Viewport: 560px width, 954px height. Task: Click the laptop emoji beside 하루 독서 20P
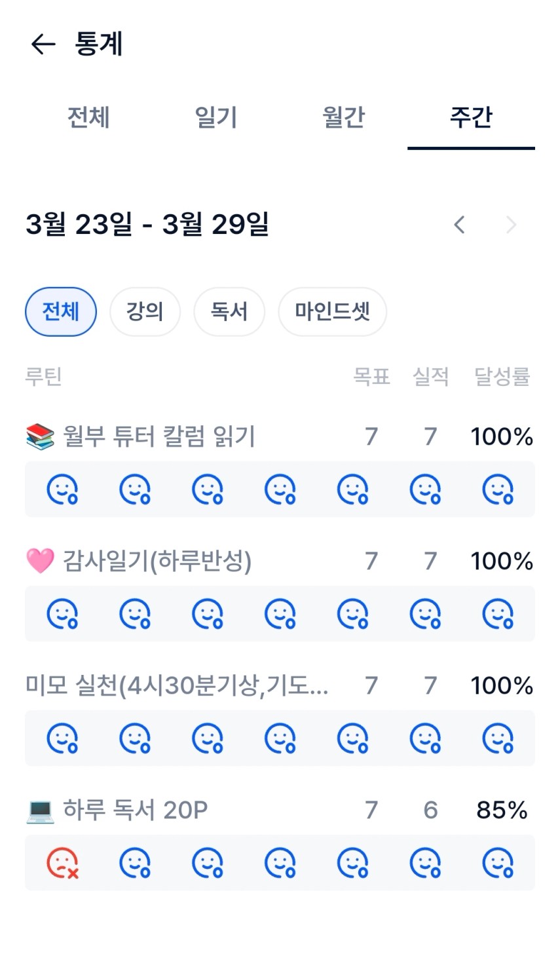point(40,811)
